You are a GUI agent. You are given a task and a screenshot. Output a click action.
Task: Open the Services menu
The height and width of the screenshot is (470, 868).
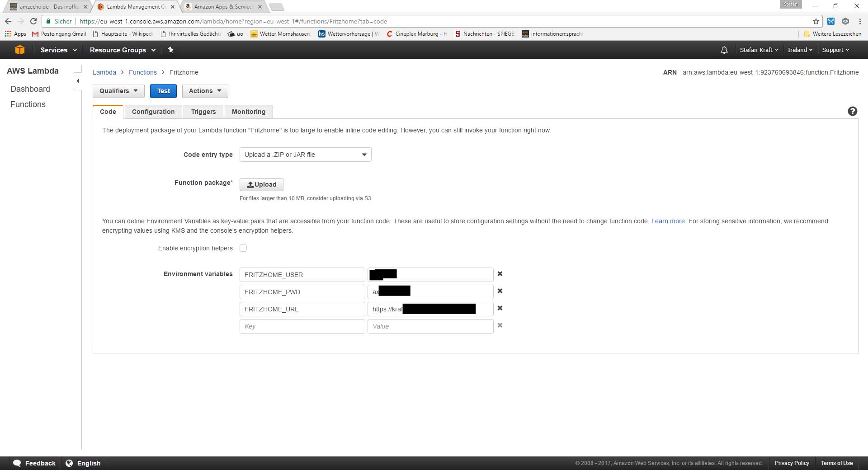click(x=59, y=50)
